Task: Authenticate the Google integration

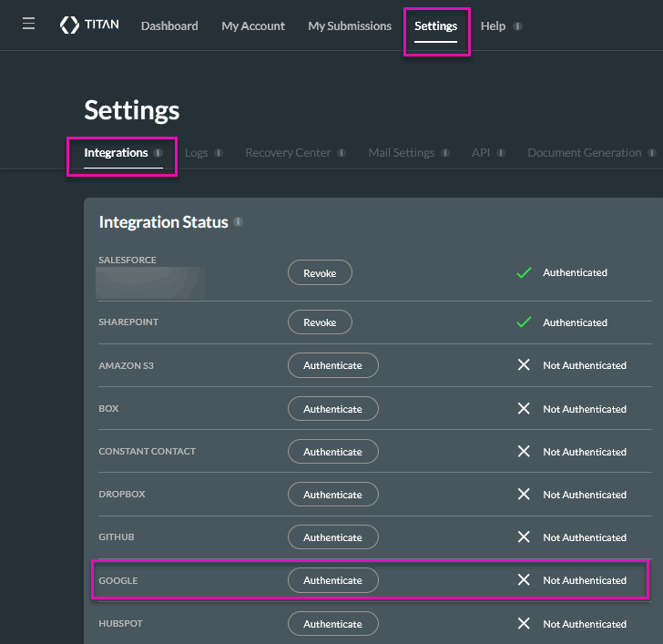Action: click(333, 580)
